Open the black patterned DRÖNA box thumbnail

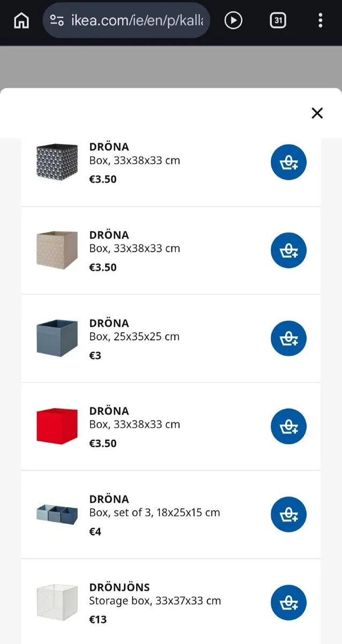57,162
